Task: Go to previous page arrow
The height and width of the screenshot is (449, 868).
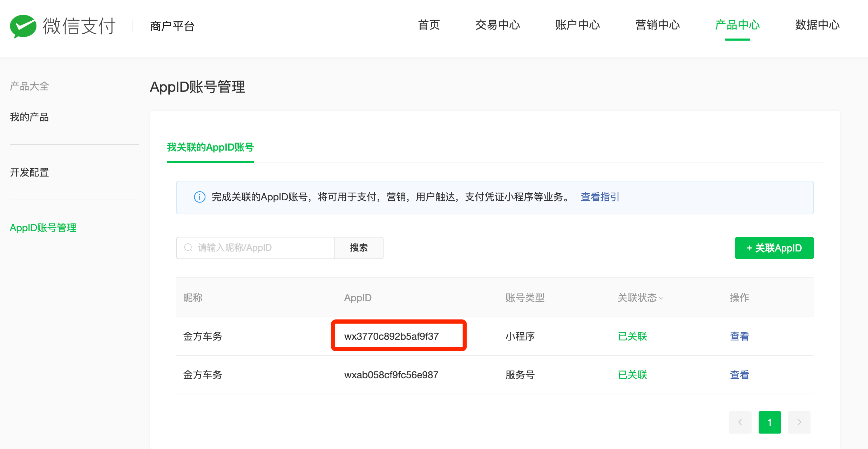Action: coord(740,422)
